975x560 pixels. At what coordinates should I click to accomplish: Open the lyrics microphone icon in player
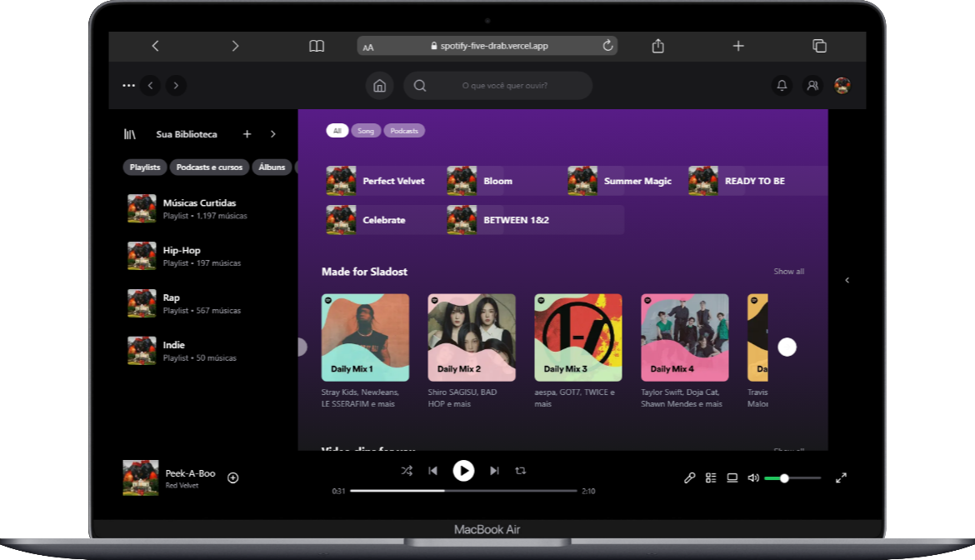(689, 477)
